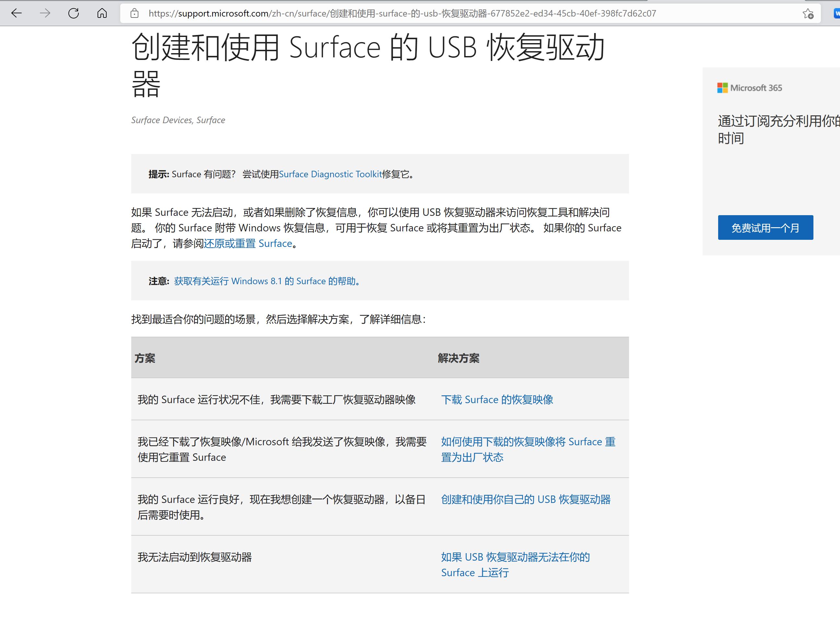Image resolution: width=840 pixels, height=617 pixels.
Task: Click 下载 Surface 的恢复映像 link
Action: coord(498,399)
